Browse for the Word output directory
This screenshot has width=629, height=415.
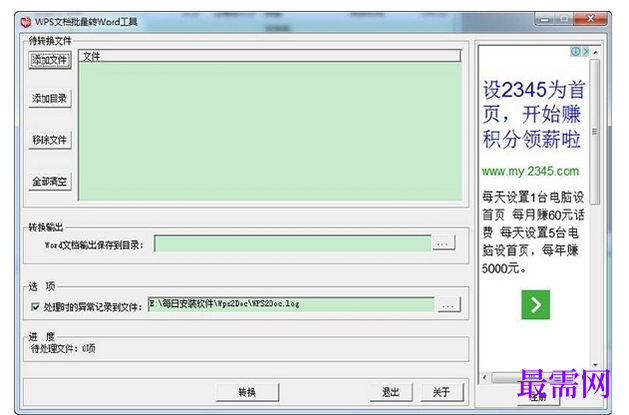[443, 243]
